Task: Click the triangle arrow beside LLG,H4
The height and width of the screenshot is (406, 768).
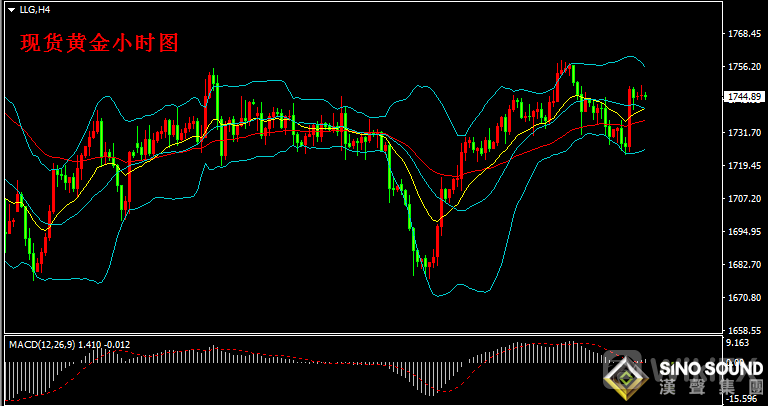Action: coord(10,9)
